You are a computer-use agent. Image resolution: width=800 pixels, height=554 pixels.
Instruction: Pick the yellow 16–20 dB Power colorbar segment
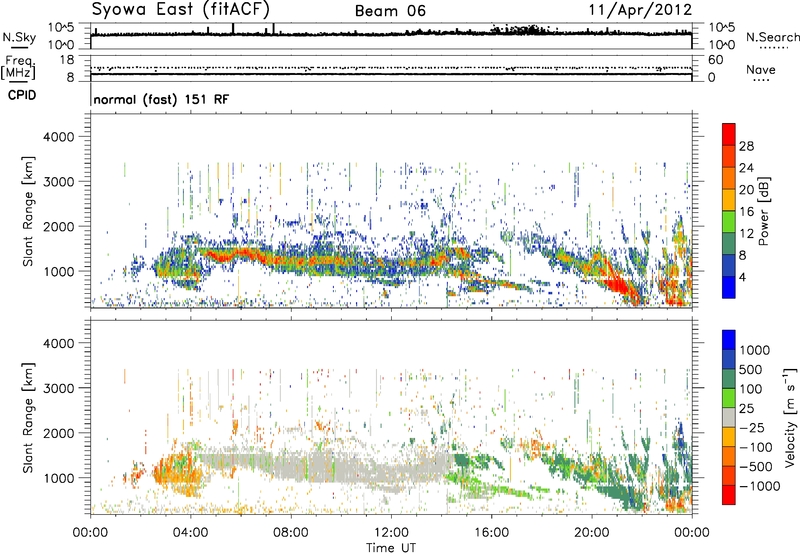click(729, 200)
